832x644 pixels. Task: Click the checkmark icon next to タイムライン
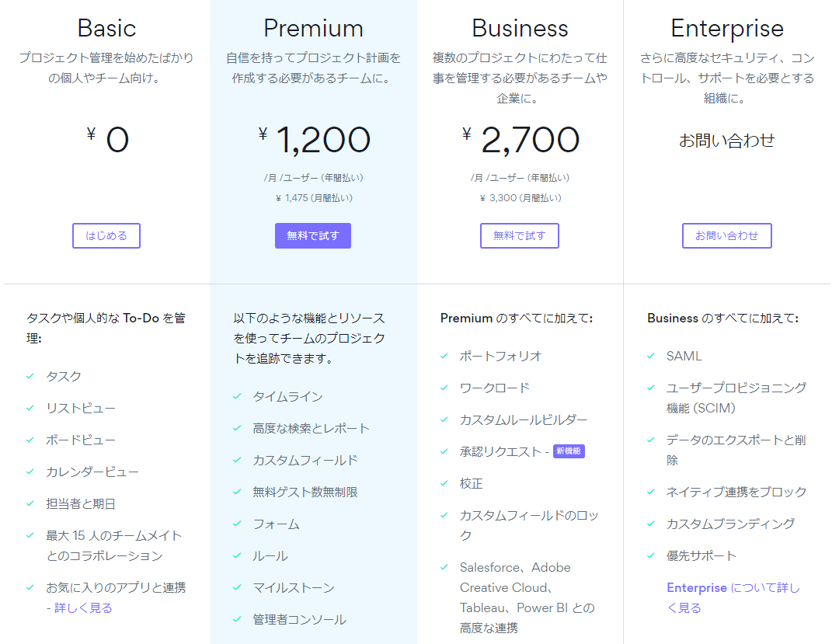(237, 396)
